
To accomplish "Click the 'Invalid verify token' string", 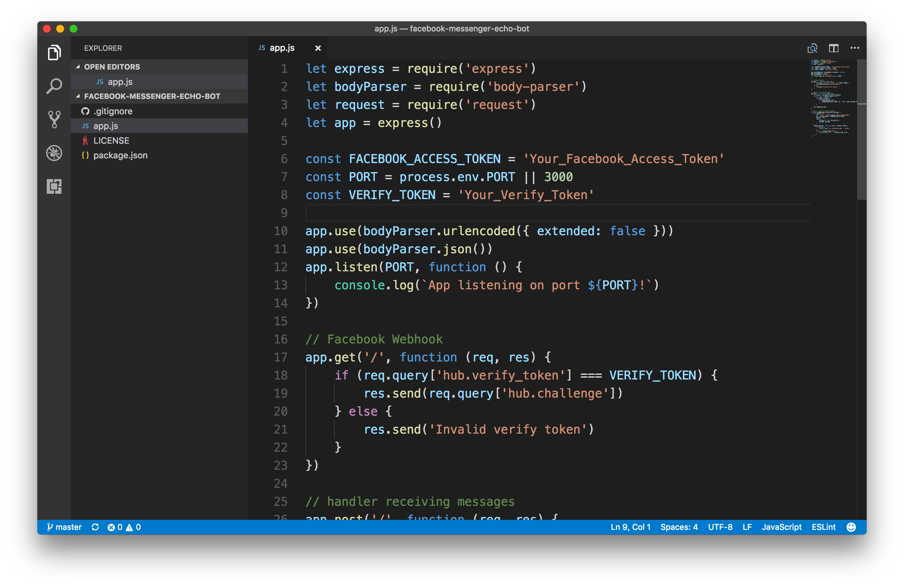I will pos(508,430).
